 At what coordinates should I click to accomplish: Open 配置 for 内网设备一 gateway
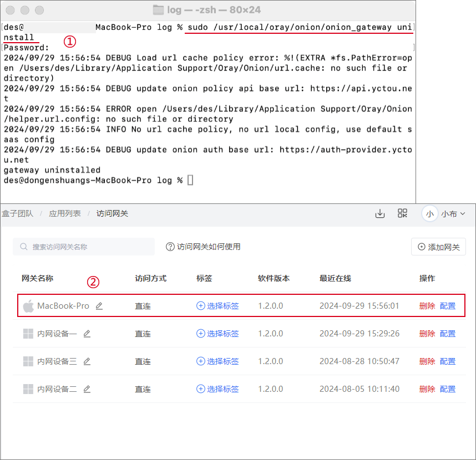(x=448, y=334)
